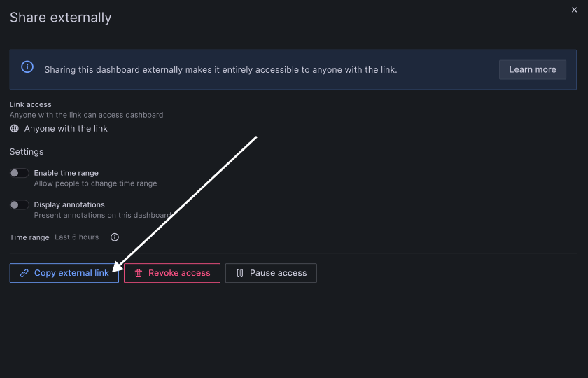Click the Settings section heading
Viewport: 588px width, 378px height.
27,152
